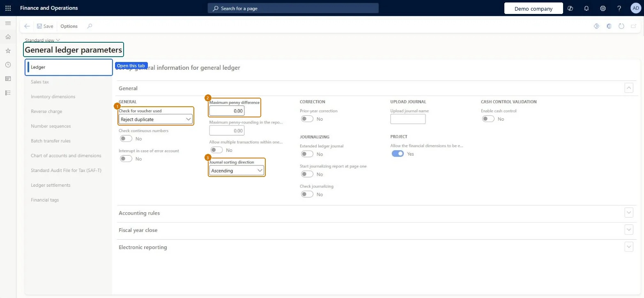This screenshot has height=298, width=644.
Task: Open Modules list icon in sidebar
Action: point(8,93)
